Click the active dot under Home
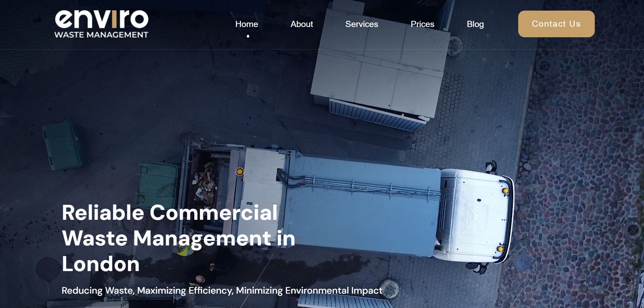The image size is (644, 308). click(248, 36)
